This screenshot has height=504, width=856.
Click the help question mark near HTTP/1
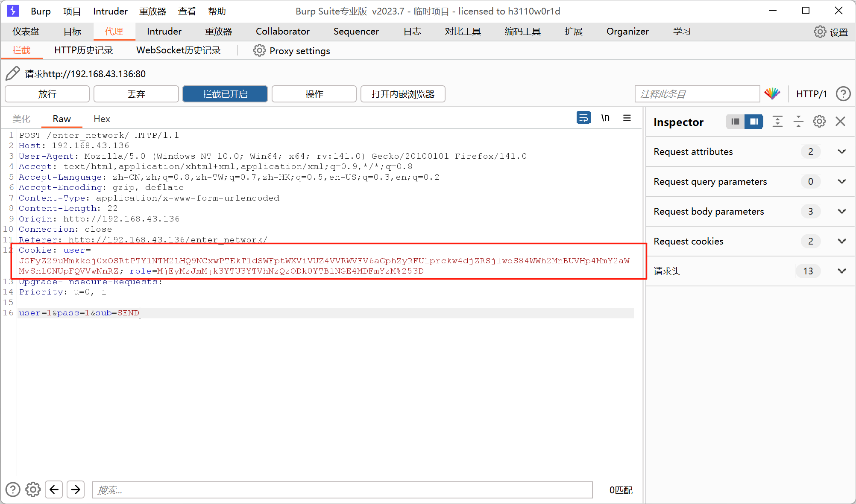pyautogui.click(x=843, y=94)
